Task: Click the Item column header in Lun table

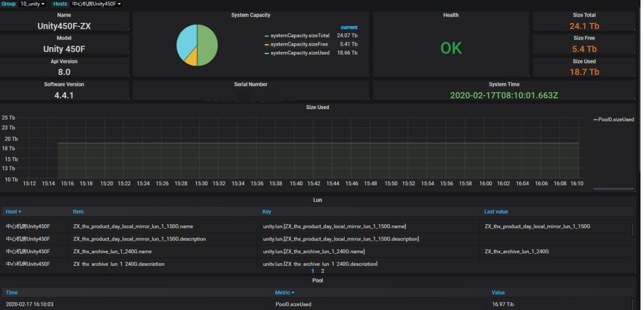Action: 78,212
